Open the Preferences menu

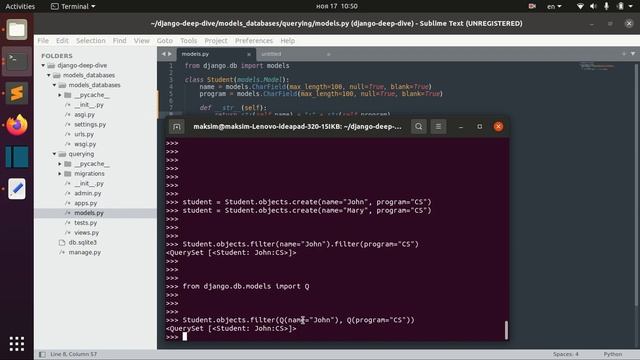pos(254,40)
